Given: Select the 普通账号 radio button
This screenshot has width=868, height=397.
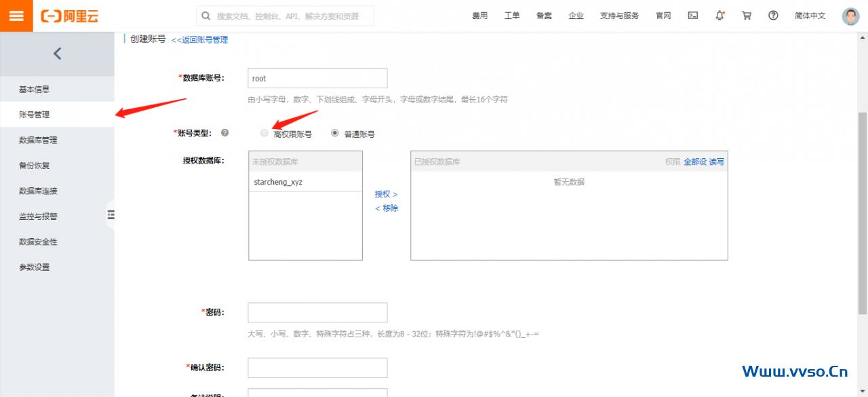Looking at the screenshot, I should pyautogui.click(x=335, y=133).
